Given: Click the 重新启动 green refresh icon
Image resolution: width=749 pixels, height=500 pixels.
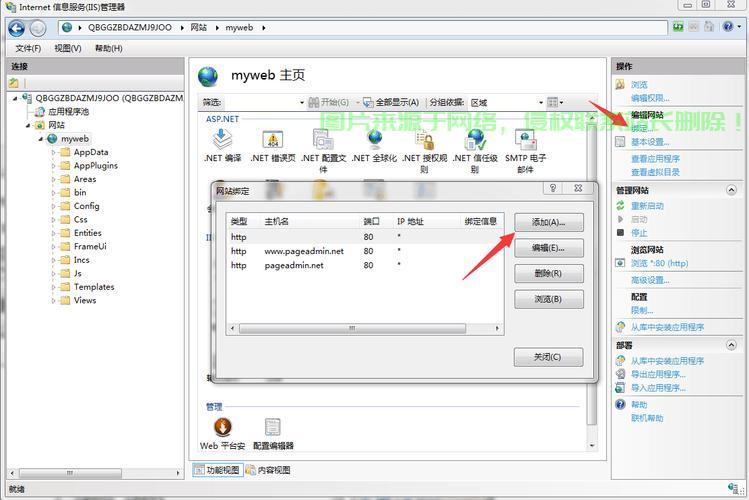Looking at the screenshot, I should (x=620, y=206).
